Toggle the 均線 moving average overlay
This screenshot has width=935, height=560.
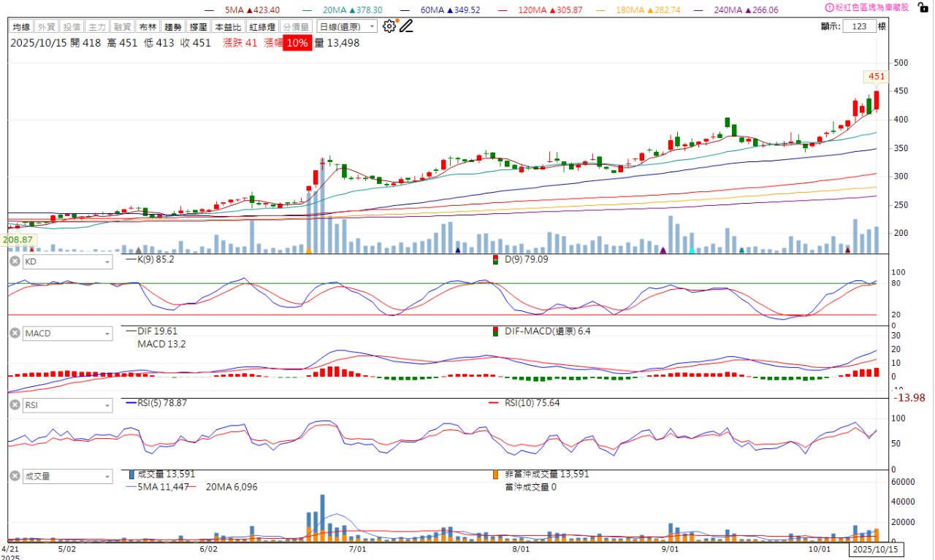point(21,26)
